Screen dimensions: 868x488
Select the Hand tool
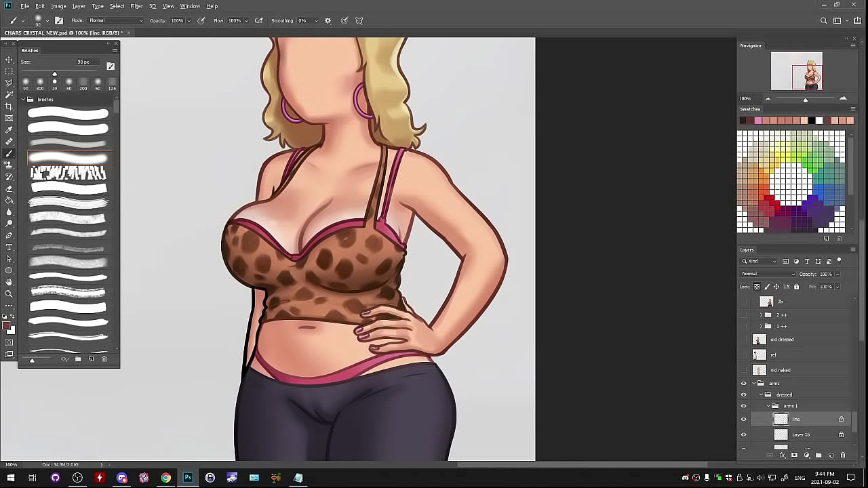[9, 282]
